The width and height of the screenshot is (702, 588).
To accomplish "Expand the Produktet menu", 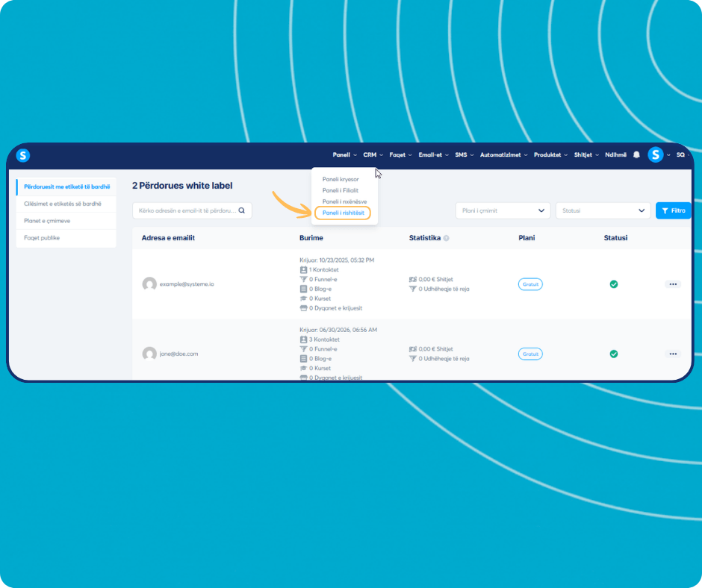I will pyautogui.click(x=550, y=154).
